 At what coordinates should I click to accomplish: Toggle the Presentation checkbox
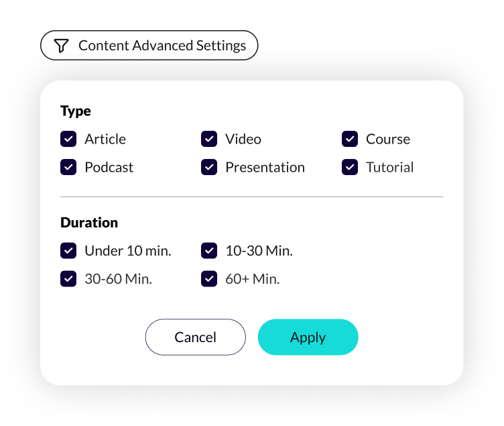tap(209, 167)
